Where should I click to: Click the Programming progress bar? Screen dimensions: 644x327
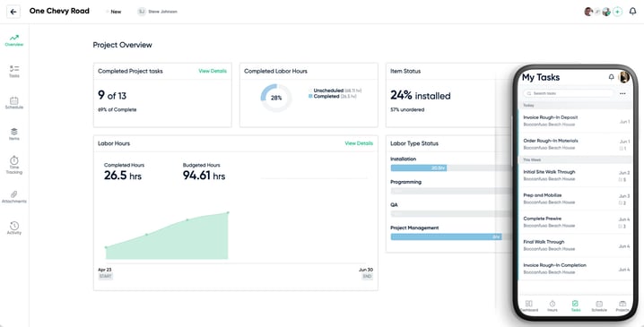point(452,191)
